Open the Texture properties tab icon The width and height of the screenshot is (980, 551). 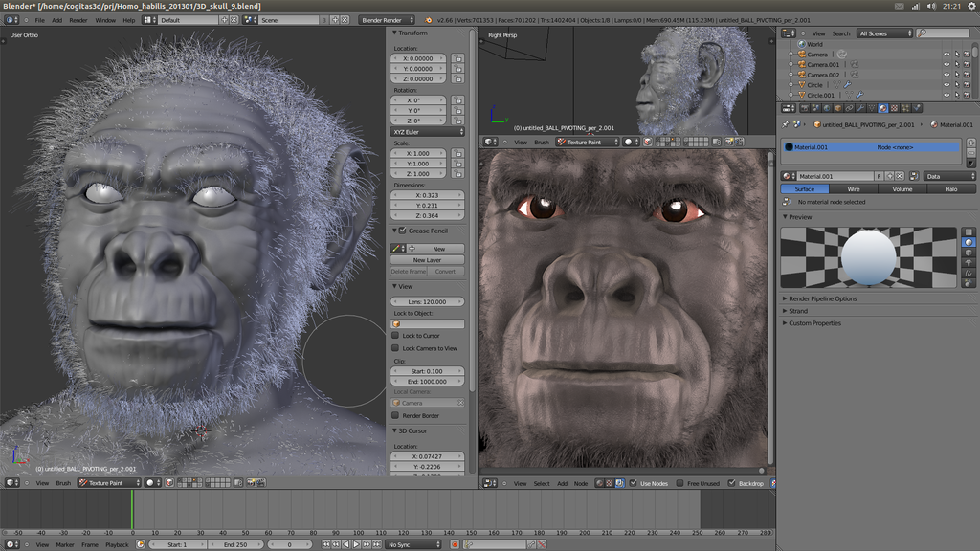895,108
